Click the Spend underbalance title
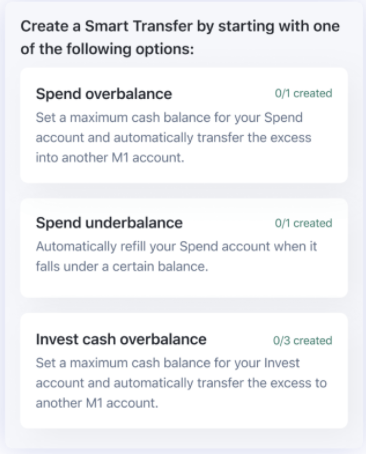The width and height of the screenshot is (366, 454). (x=109, y=223)
